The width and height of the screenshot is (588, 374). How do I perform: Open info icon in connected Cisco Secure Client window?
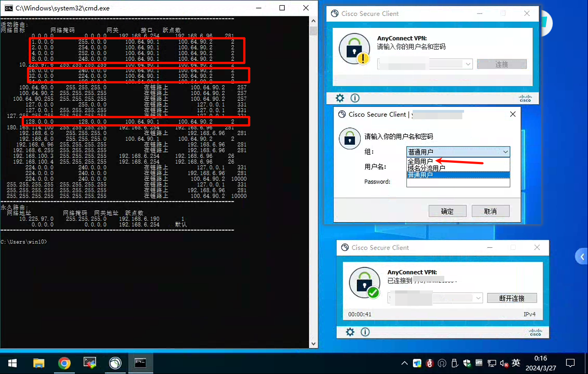click(365, 332)
